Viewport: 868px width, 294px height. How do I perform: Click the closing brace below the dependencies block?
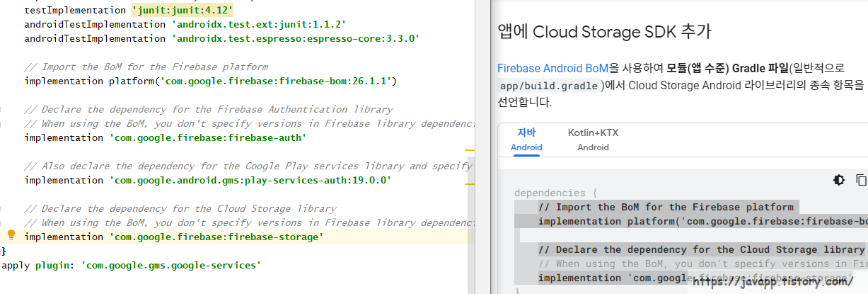coord(4,251)
